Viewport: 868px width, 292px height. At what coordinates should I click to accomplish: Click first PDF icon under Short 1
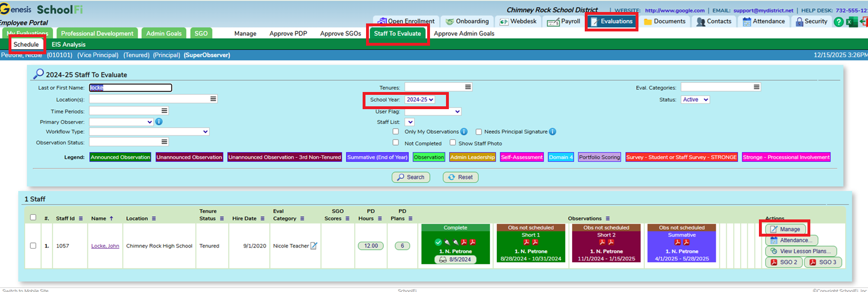tap(527, 242)
